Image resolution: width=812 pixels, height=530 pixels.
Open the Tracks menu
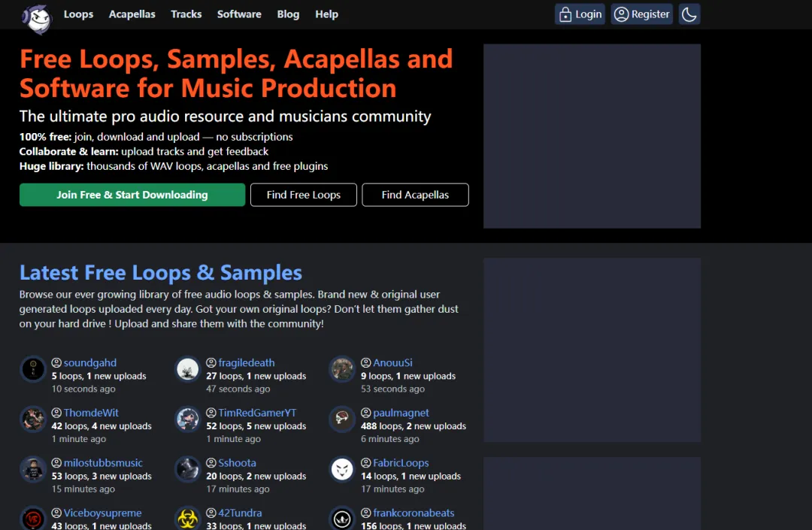coord(186,14)
